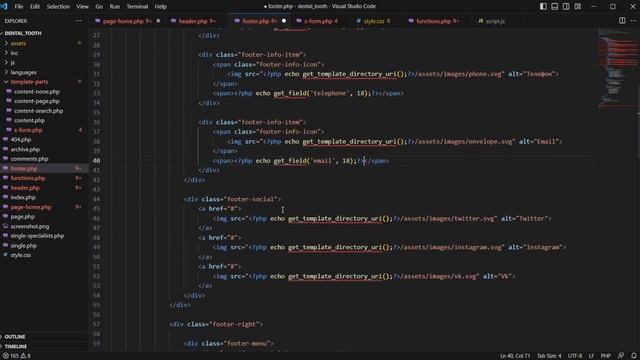Viewport: 640px width, 360px height.
Task: Toggle bottom panel layout icon
Action: (554, 7)
